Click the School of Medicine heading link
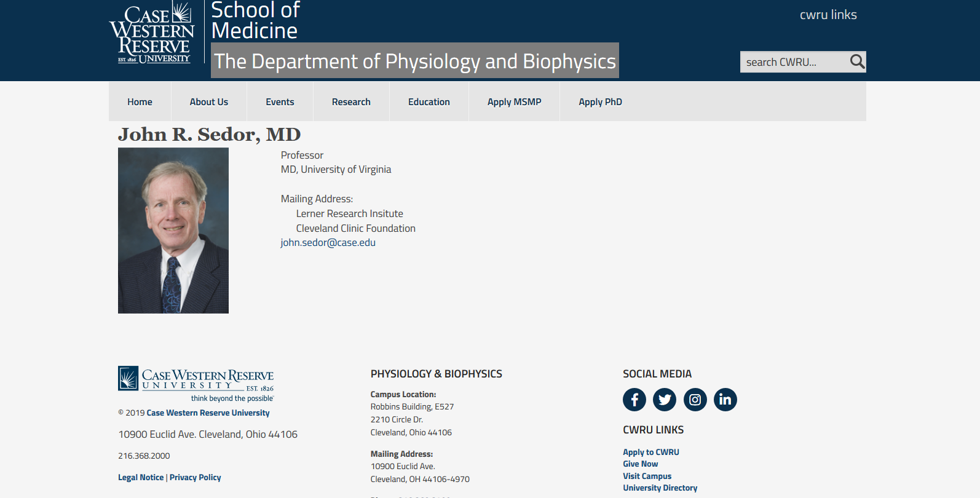The height and width of the screenshot is (498, 980). click(255, 20)
